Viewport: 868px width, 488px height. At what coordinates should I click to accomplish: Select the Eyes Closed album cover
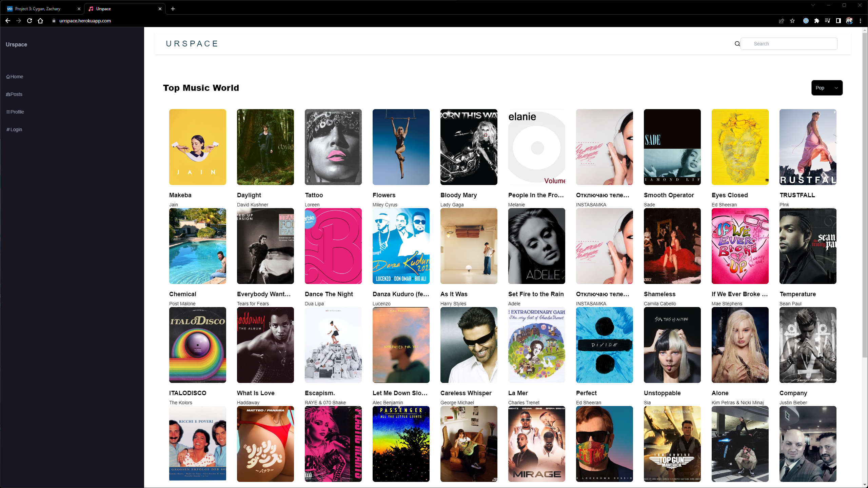740,147
